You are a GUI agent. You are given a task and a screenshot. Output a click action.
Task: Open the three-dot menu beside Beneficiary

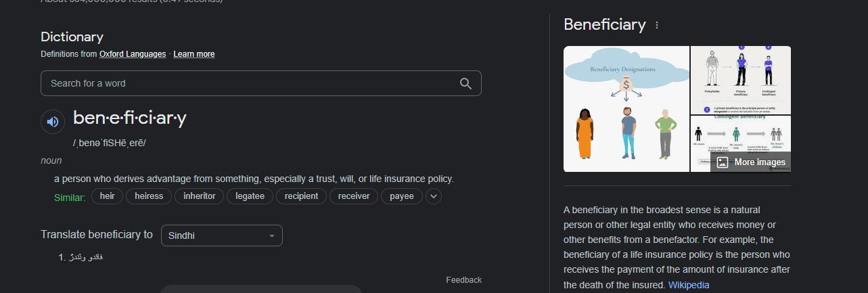tap(656, 25)
